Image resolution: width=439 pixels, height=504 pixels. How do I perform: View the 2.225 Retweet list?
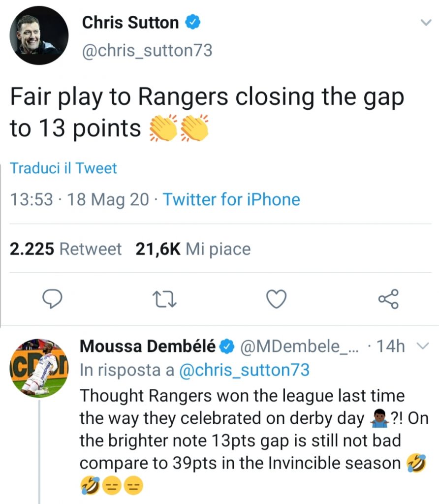(x=65, y=249)
